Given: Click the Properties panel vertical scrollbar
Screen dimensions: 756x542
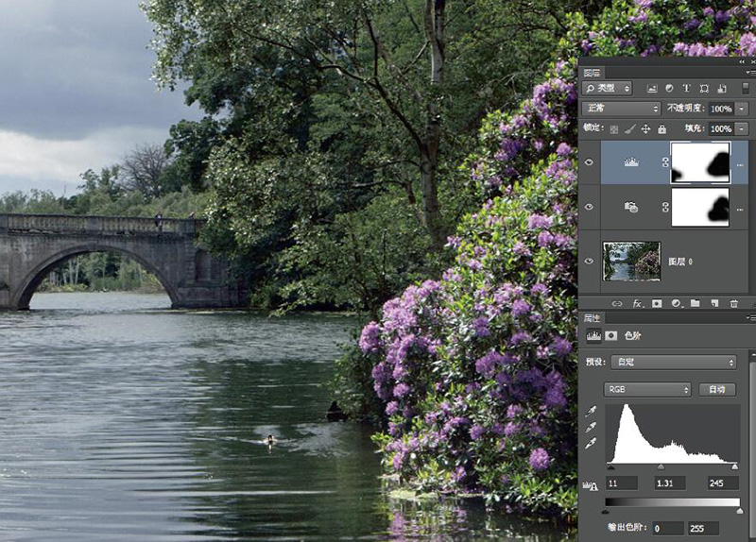Looking at the screenshot, I should (752, 449).
